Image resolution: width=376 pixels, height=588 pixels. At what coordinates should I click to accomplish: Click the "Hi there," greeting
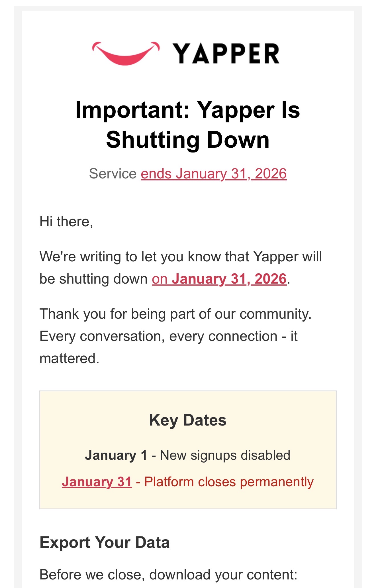pos(66,221)
